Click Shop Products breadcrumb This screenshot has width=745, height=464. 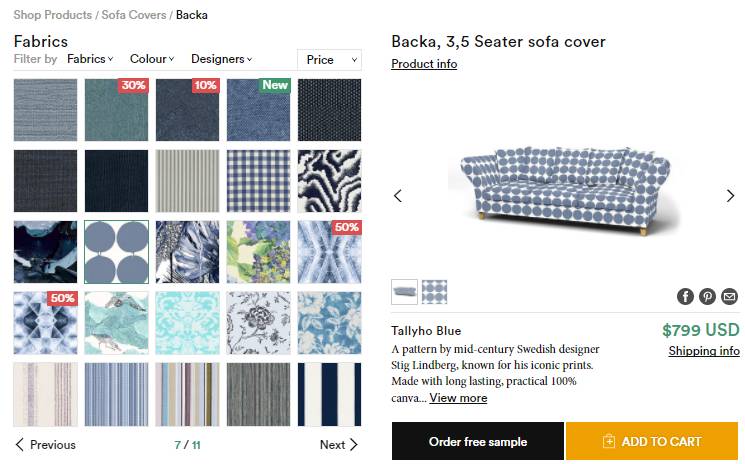pyautogui.click(x=52, y=15)
